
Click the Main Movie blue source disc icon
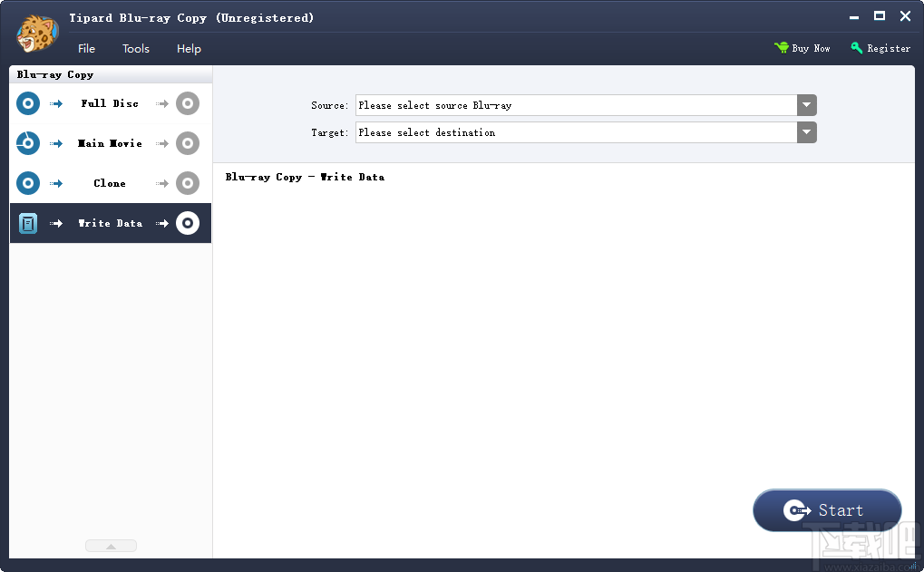click(x=28, y=143)
